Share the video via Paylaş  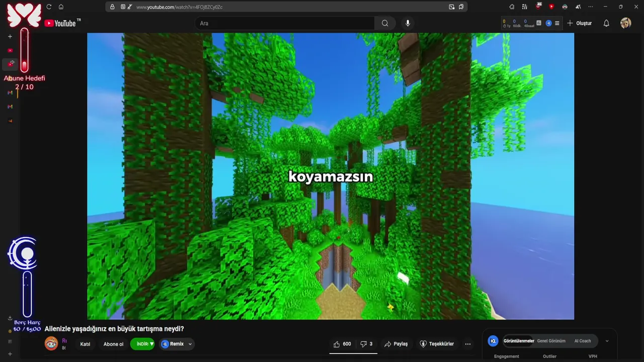click(396, 344)
